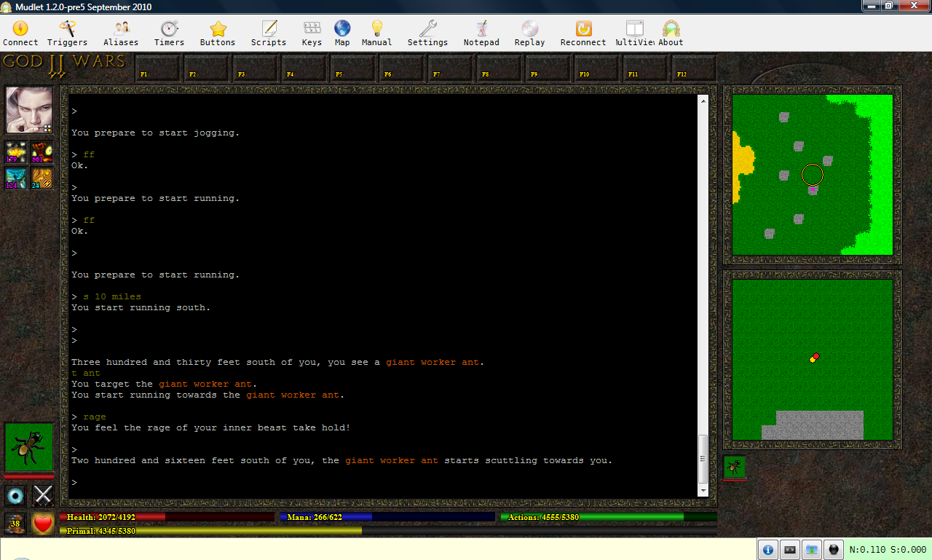Click the F7 hotkey slot

(x=450, y=68)
